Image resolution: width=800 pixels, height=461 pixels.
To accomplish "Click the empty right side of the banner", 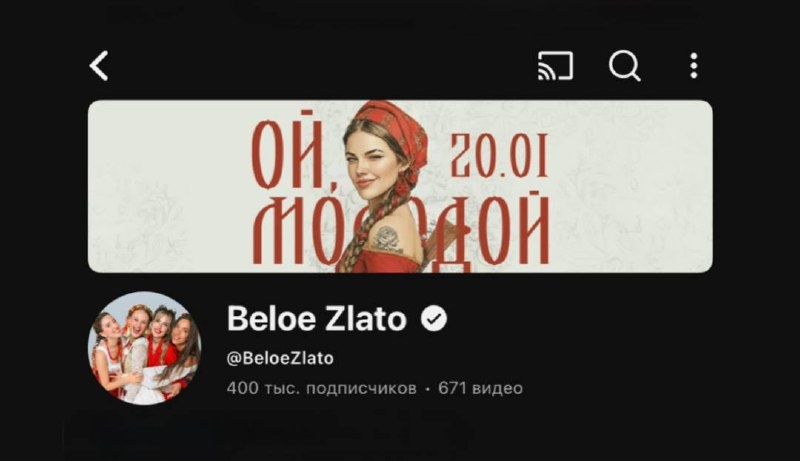I will [x=633, y=186].
